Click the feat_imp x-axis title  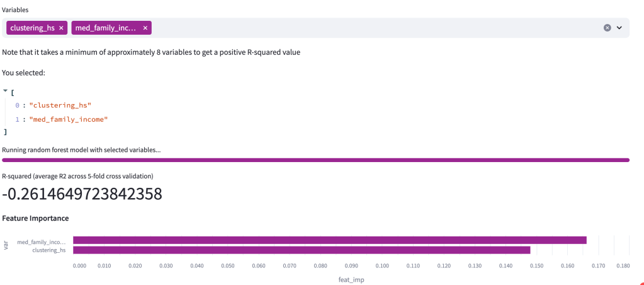351,279
